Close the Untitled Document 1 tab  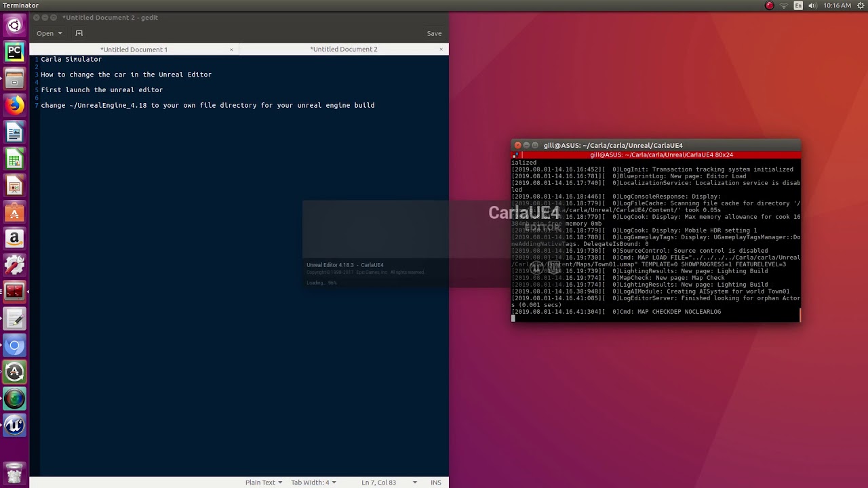coord(231,49)
